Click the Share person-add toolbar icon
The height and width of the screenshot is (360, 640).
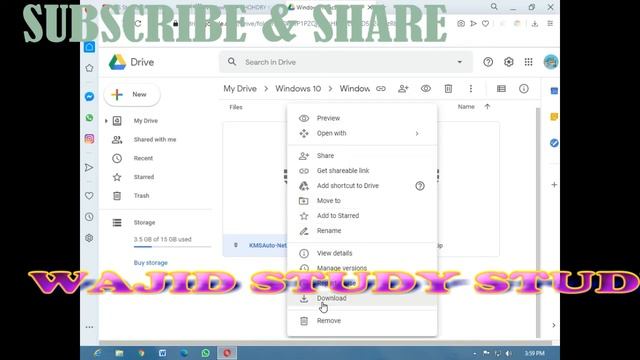[x=403, y=89]
